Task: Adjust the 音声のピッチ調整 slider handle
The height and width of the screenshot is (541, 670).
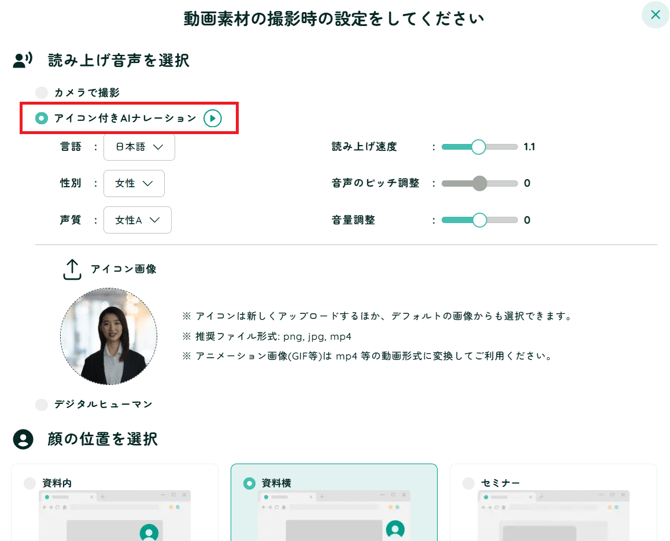Action: pyautogui.click(x=479, y=183)
